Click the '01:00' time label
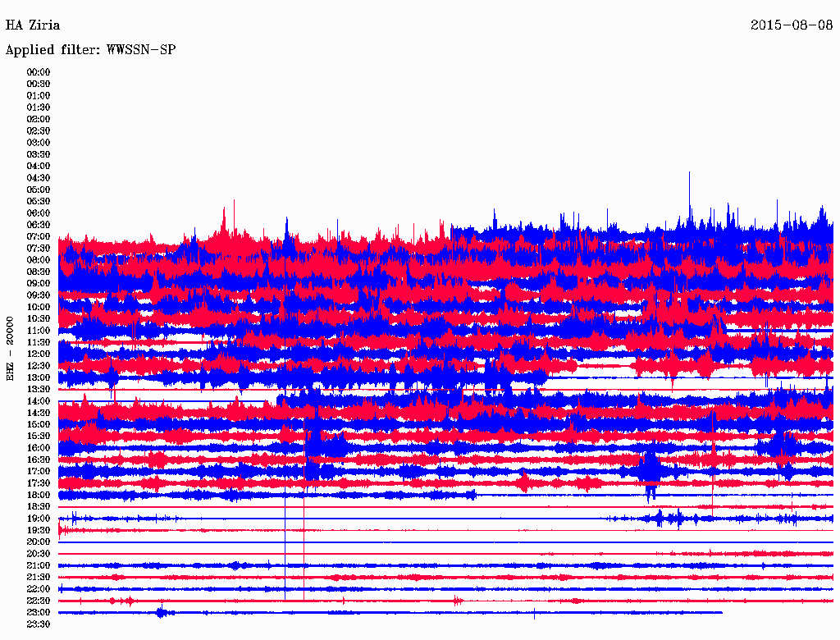 click(39, 96)
